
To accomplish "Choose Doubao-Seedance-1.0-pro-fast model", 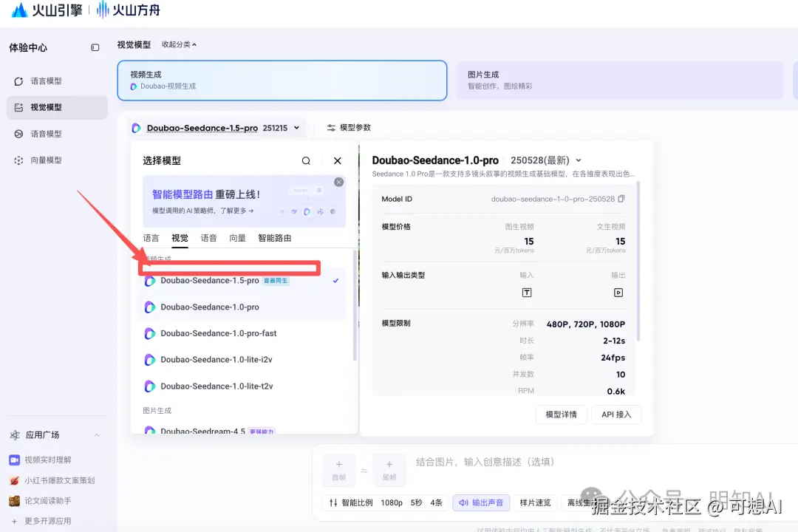I will coord(242,333).
